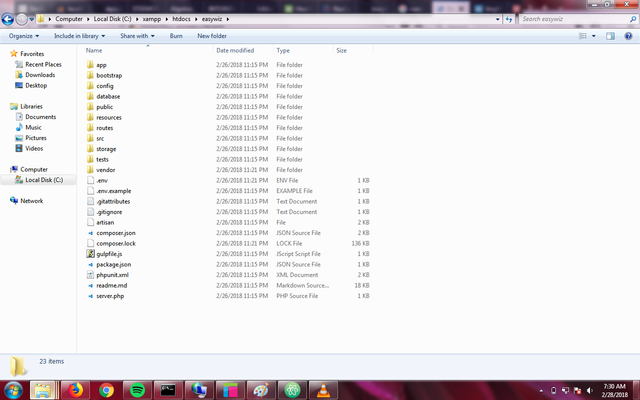Open the Atom editor taskbar icon
The width and height of the screenshot is (640, 400).
(x=292, y=391)
